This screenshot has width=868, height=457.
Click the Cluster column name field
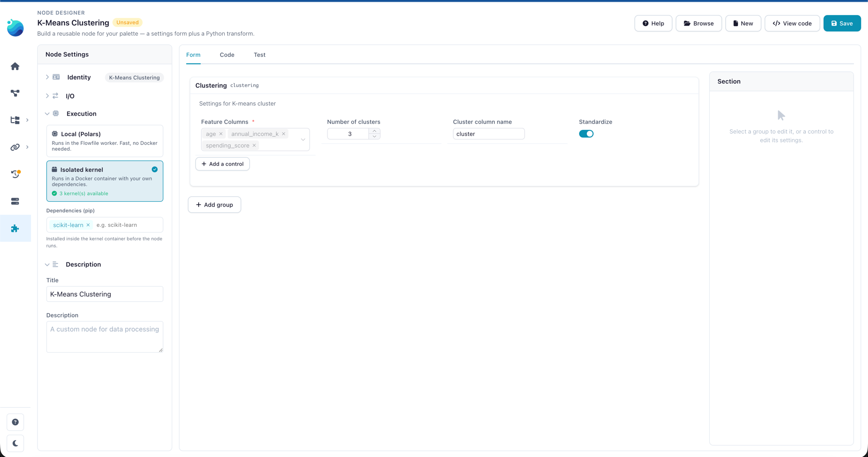pos(488,134)
